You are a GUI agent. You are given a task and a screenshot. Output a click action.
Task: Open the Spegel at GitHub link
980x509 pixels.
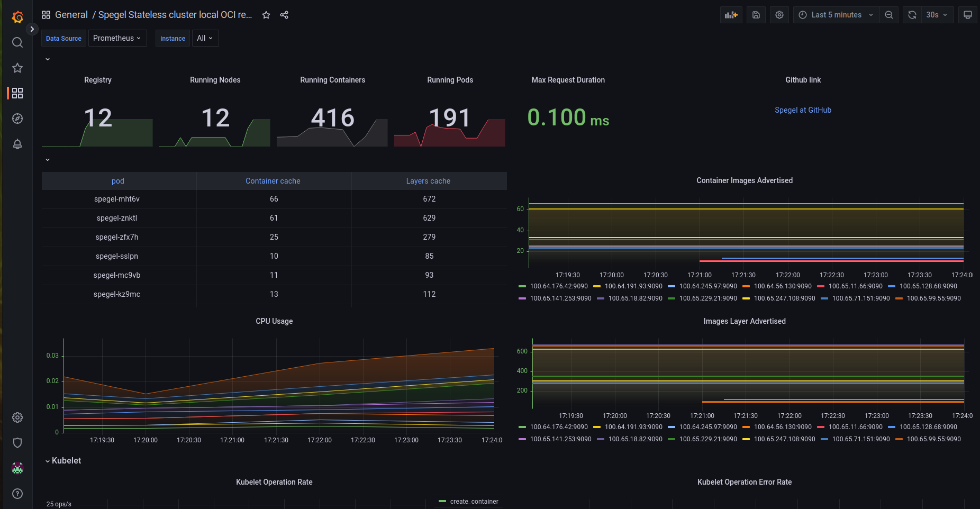[x=803, y=110]
